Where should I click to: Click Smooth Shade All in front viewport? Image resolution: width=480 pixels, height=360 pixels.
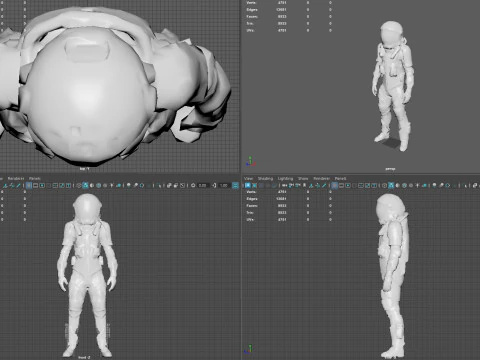[85, 185]
